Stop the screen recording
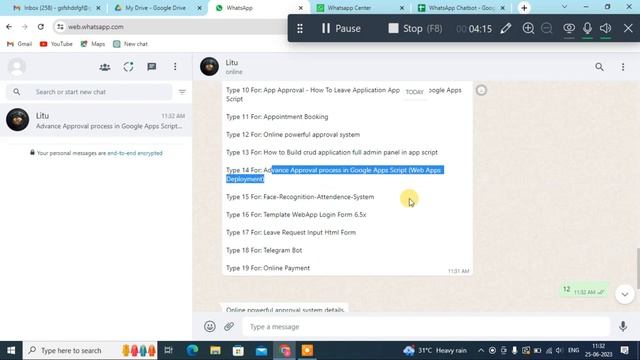The width and height of the screenshot is (640, 360). 415,28
